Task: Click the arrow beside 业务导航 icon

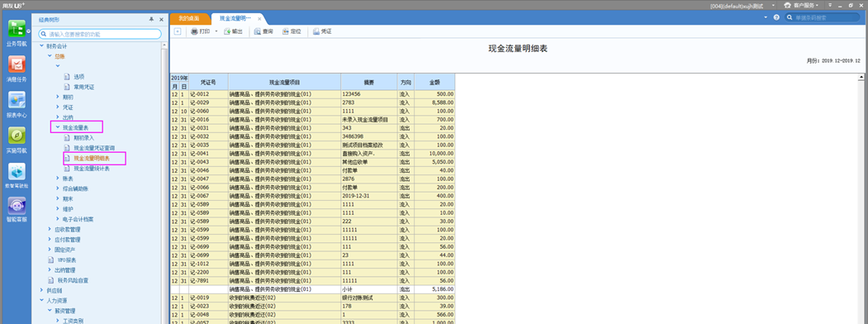Action: click(28, 31)
